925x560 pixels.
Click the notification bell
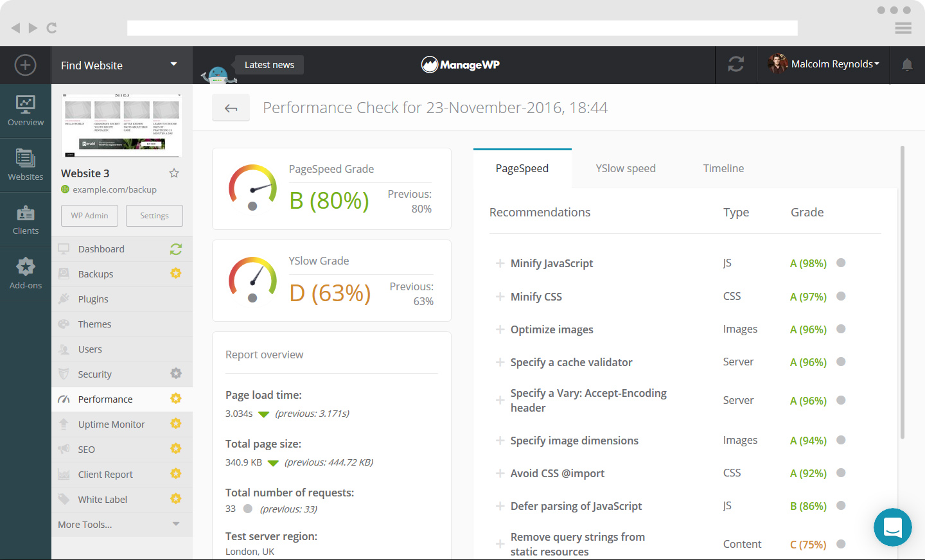(908, 65)
